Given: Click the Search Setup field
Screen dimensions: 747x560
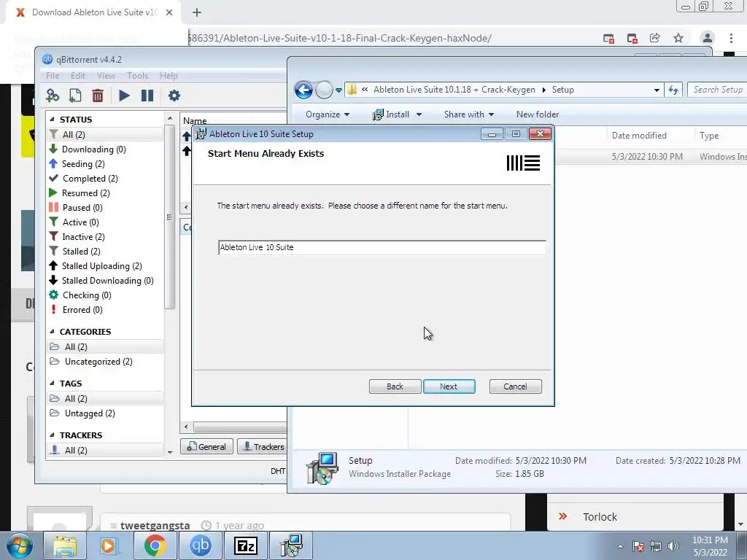Looking at the screenshot, I should [718, 90].
